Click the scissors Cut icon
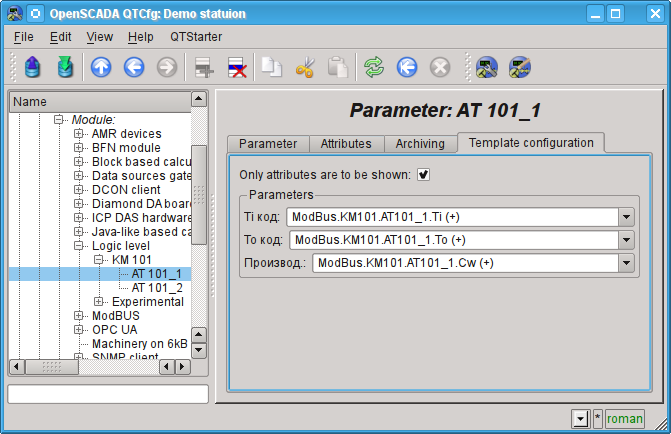This screenshot has height=434, width=671. pos(305,67)
